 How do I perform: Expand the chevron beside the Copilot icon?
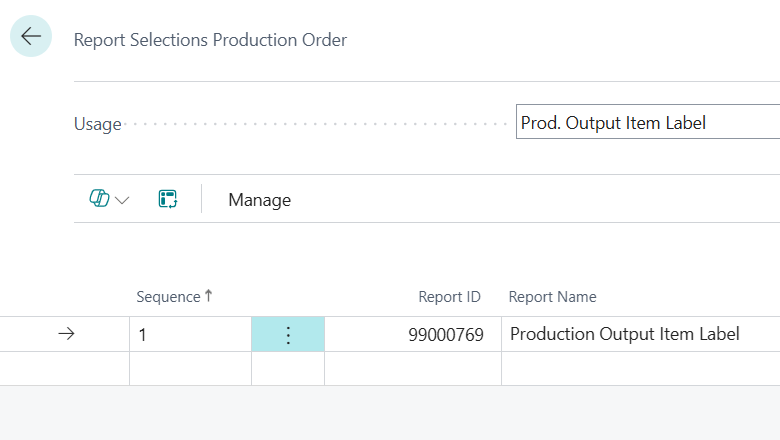point(123,200)
